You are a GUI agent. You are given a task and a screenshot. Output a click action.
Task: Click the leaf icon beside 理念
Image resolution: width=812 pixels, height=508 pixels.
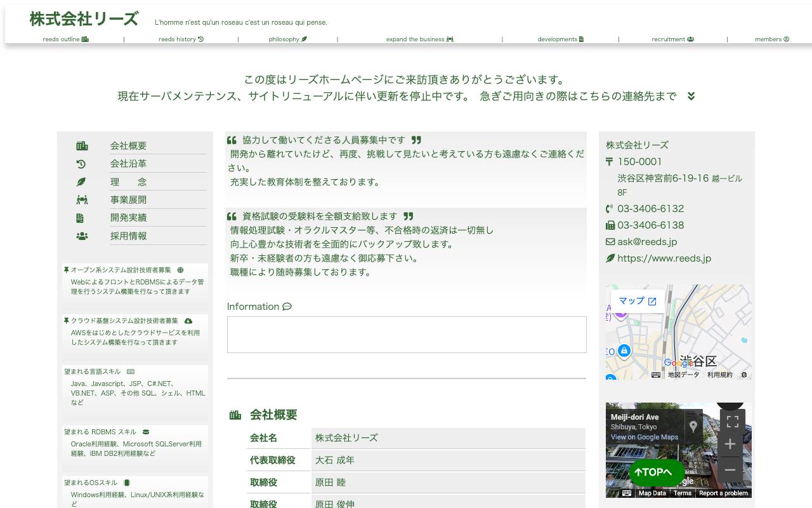click(81, 182)
